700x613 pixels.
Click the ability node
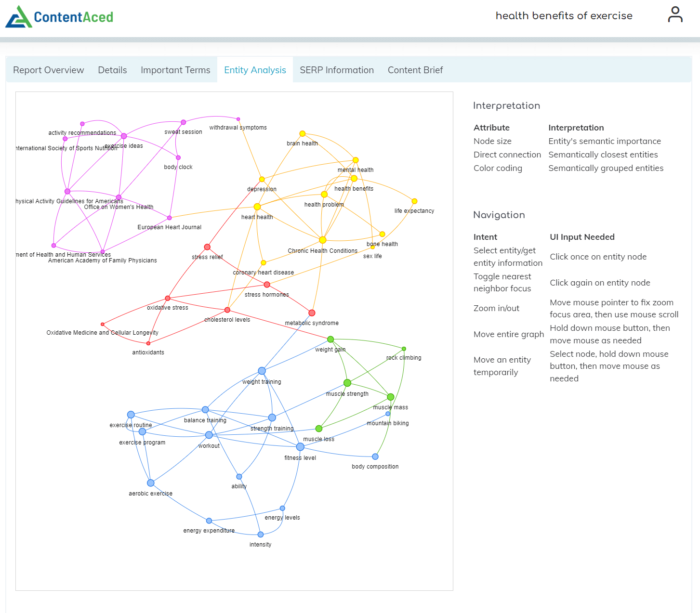[239, 477]
